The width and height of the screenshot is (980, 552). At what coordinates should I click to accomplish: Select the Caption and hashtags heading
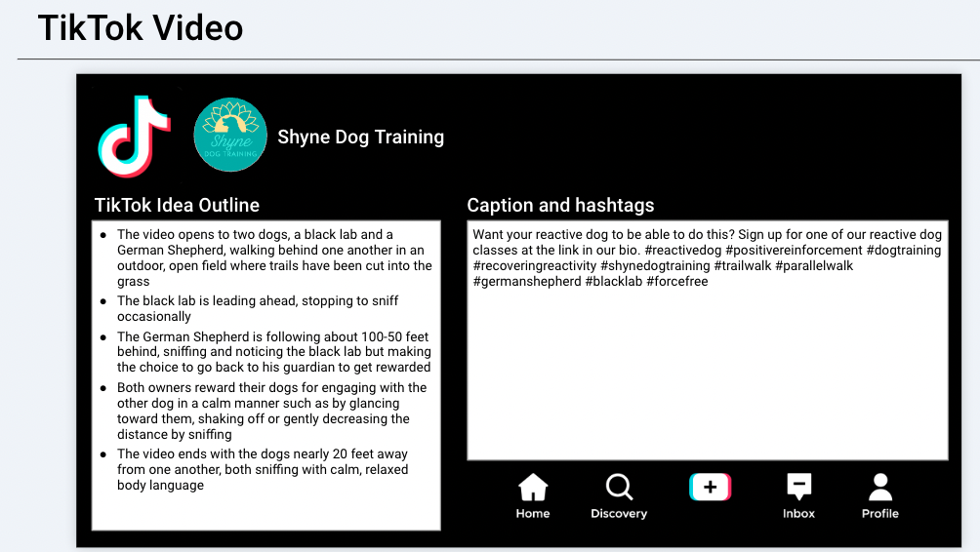click(560, 205)
